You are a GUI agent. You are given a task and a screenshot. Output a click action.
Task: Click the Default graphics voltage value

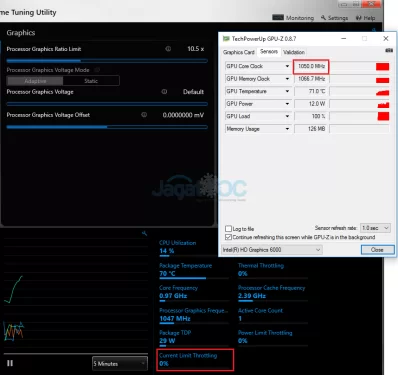193,92
